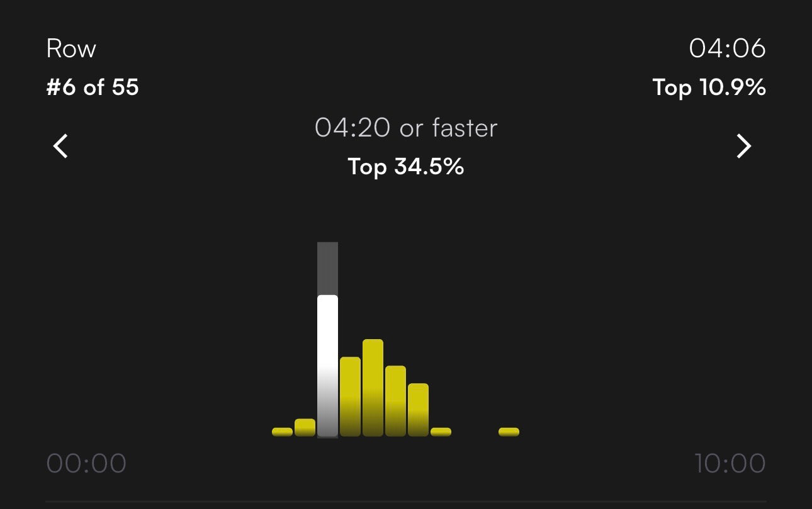The image size is (812, 509).
Task: Select the Row workout title
Action: click(x=70, y=48)
